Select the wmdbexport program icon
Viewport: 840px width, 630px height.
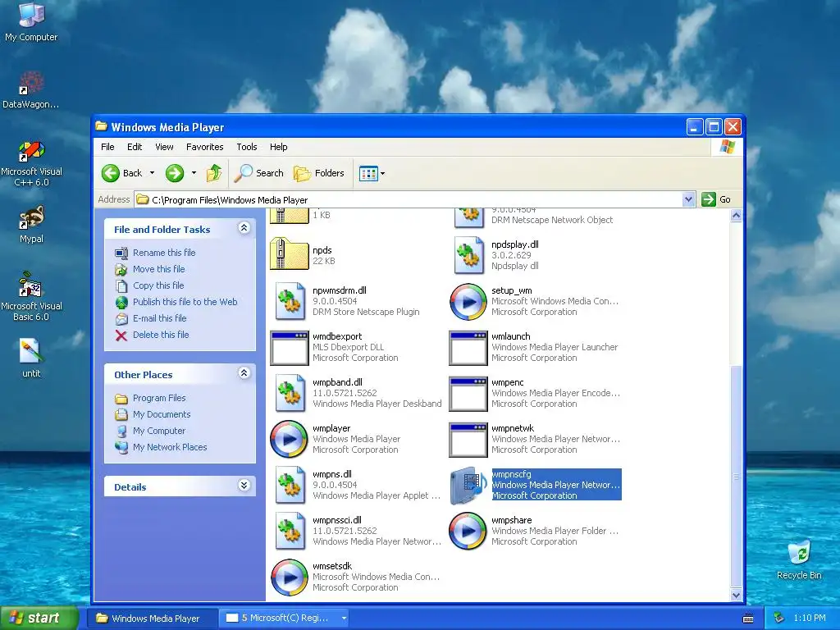290,348
